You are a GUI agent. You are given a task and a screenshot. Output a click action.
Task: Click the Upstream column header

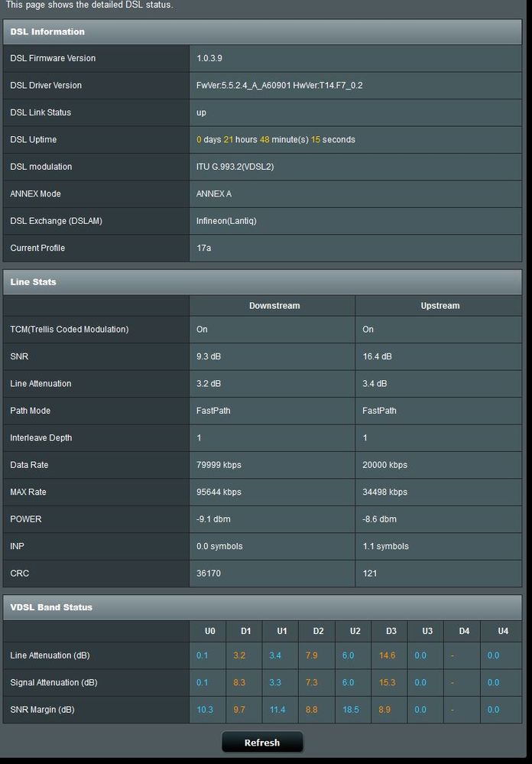[440, 306]
